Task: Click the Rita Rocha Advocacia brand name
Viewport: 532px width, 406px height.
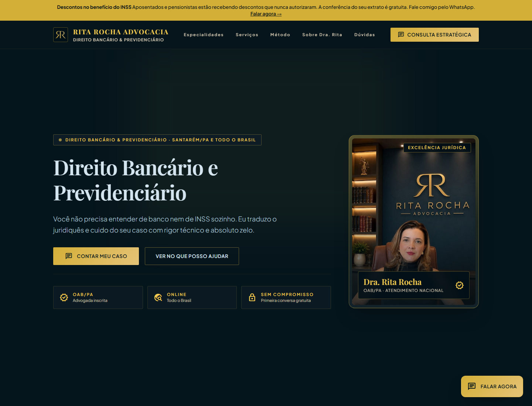Action: (x=121, y=32)
